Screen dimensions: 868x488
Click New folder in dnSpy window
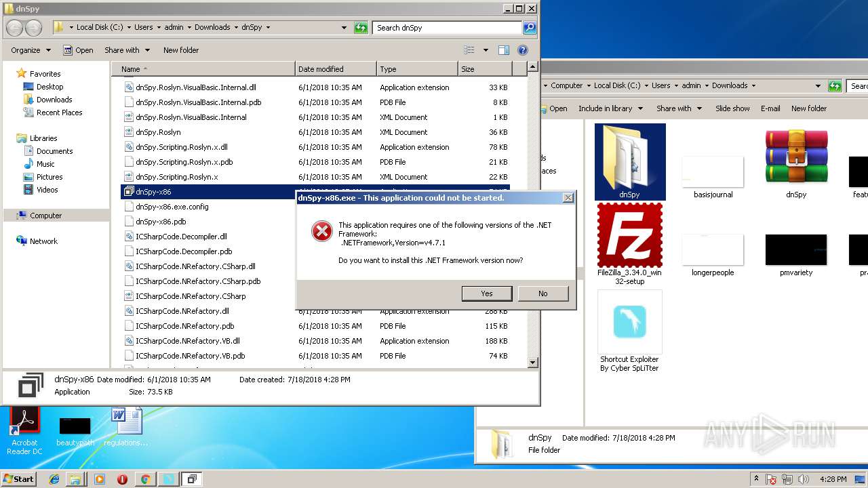(181, 50)
